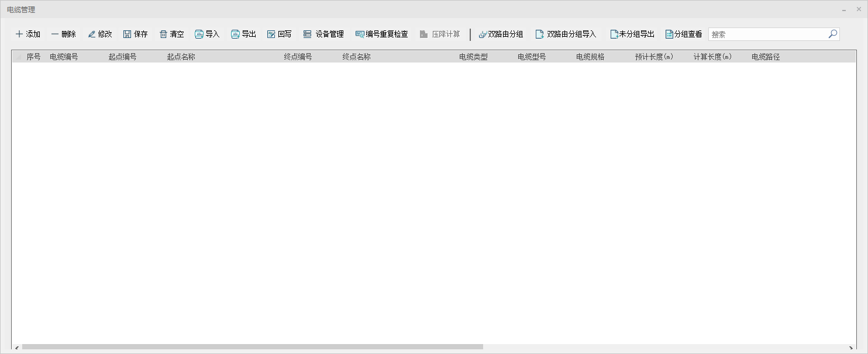The height and width of the screenshot is (354, 868).
Task: Click the 起点名称 column header
Action: (x=181, y=57)
